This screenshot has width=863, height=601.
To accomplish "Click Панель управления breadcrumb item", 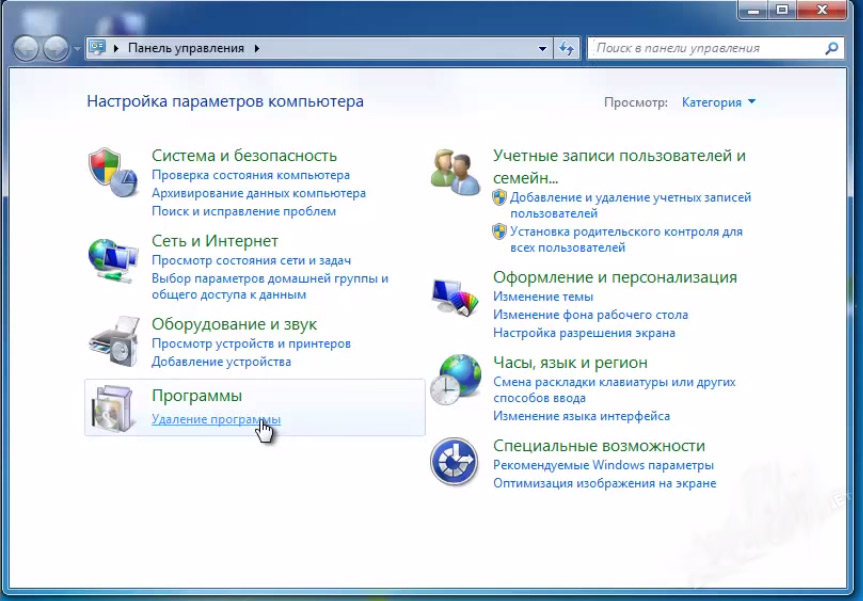I will tap(185, 48).
